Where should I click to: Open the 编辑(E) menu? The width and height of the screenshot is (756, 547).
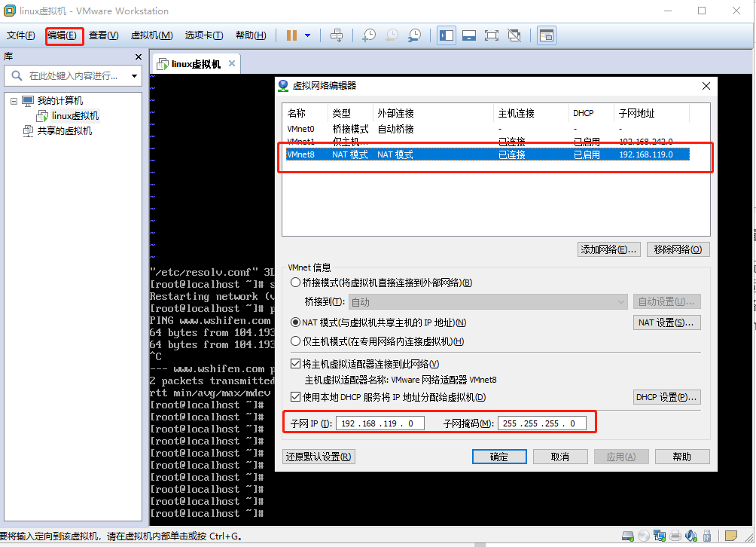[x=62, y=35]
